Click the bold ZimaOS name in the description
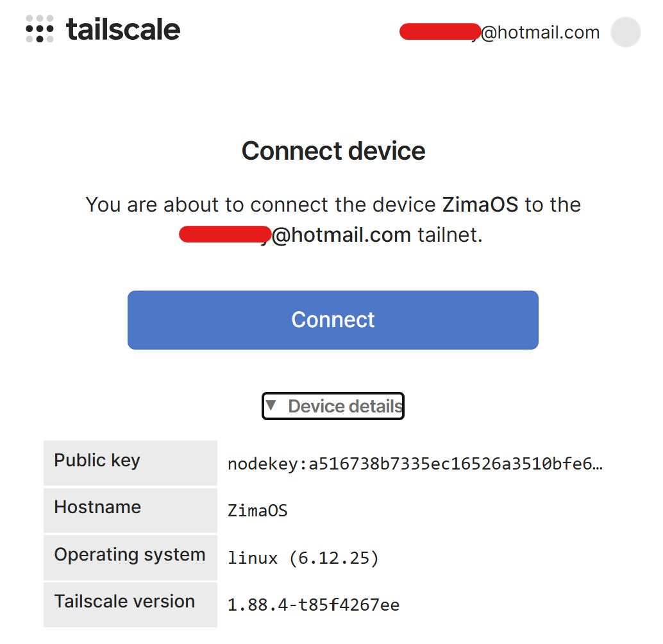Viewport: 663px width, 644px height. coord(480,205)
